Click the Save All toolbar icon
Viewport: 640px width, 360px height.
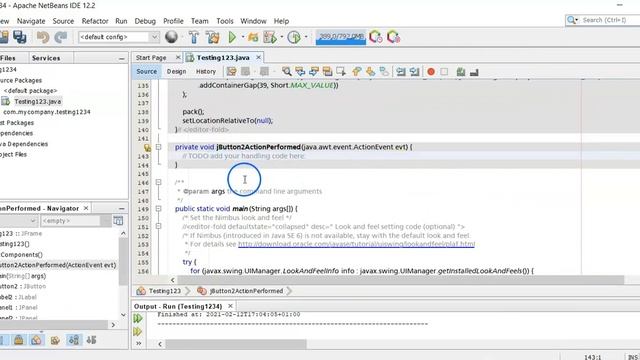tap(19, 37)
